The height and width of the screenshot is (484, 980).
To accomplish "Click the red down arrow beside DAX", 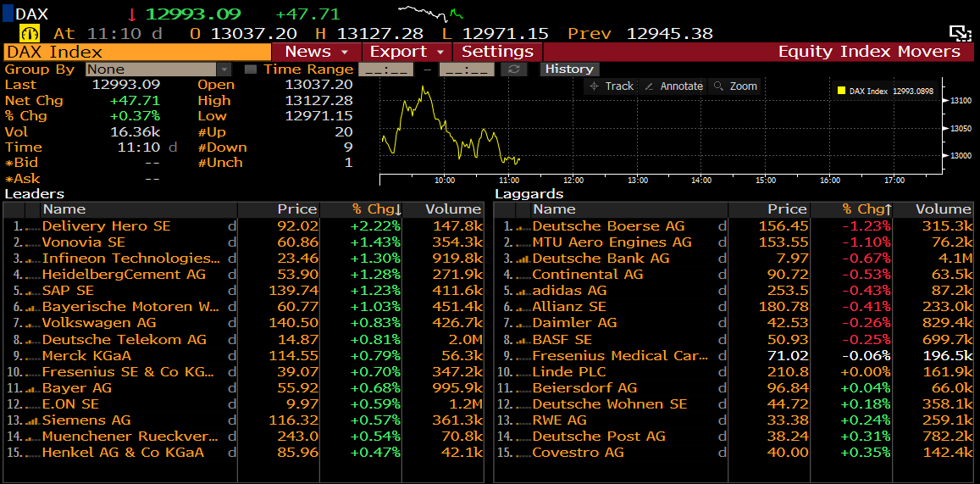I will [x=132, y=14].
